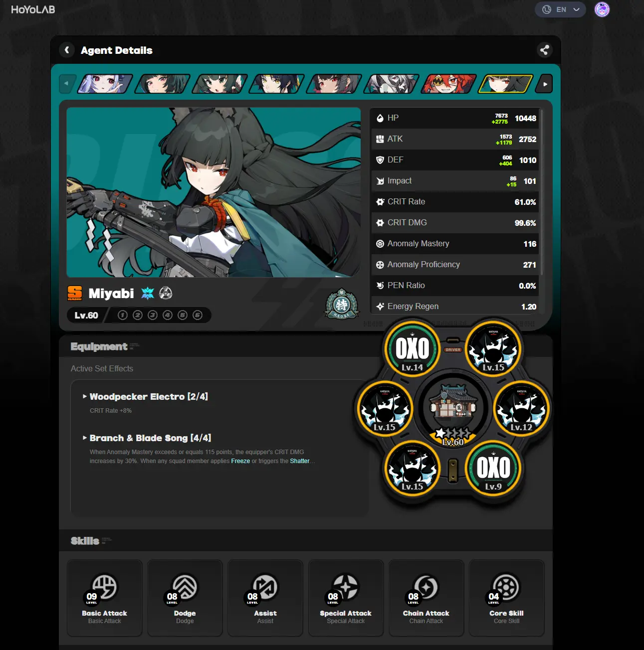Click the ATK stat icon
Screen dimensions: 644x650
(380, 139)
